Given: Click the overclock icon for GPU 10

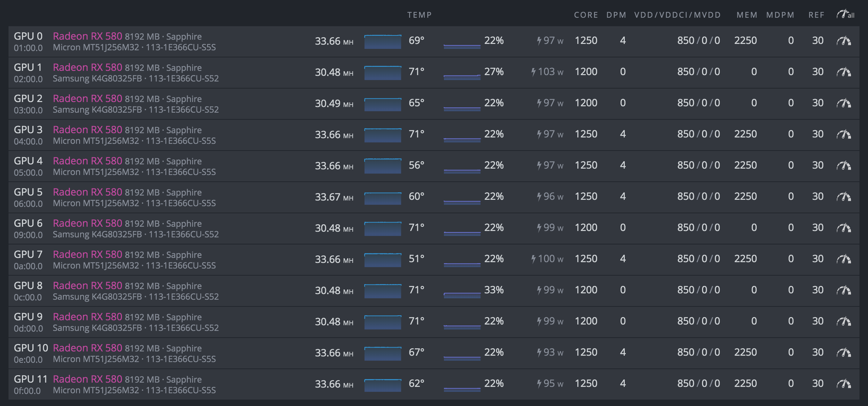Looking at the screenshot, I should click(x=844, y=353).
